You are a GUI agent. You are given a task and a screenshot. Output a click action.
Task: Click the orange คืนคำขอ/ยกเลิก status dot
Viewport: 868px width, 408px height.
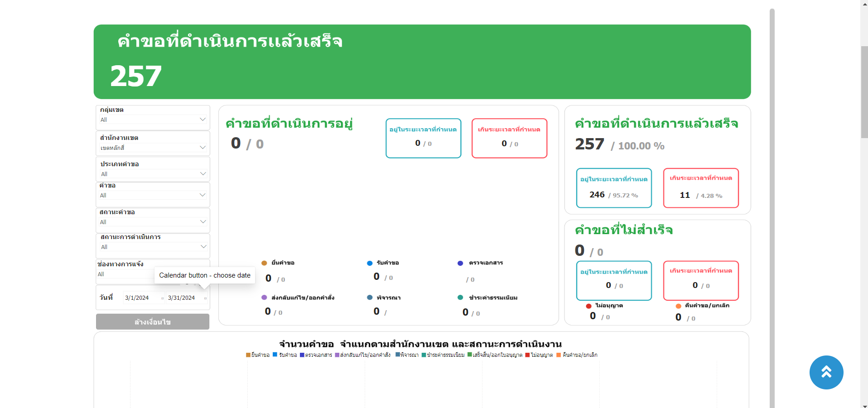(x=678, y=306)
